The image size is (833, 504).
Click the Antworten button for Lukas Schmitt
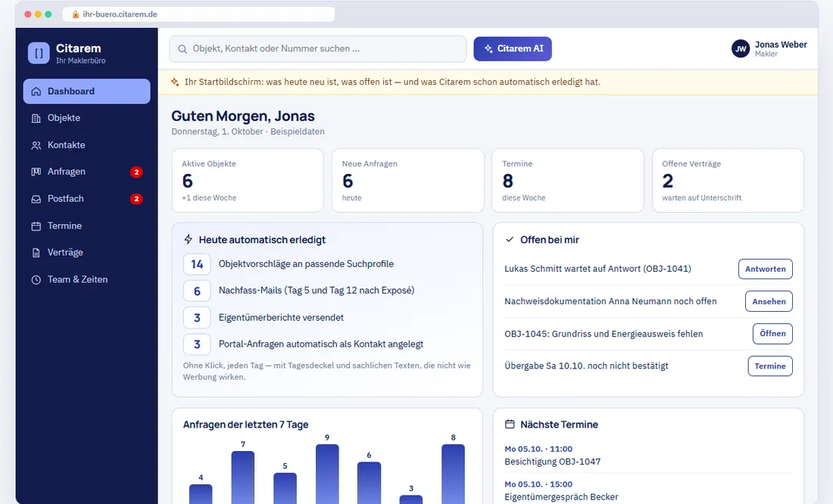click(x=765, y=269)
